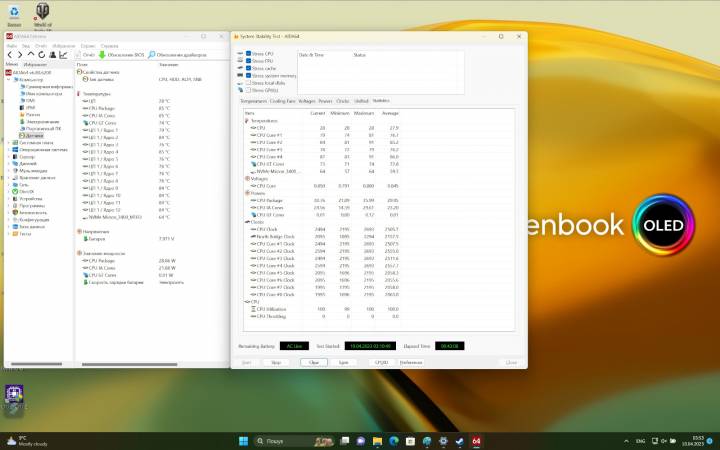This screenshot has height=450, width=720.
Task: Open Microsoft Store from the taskbar
Action: (x=411, y=441)
